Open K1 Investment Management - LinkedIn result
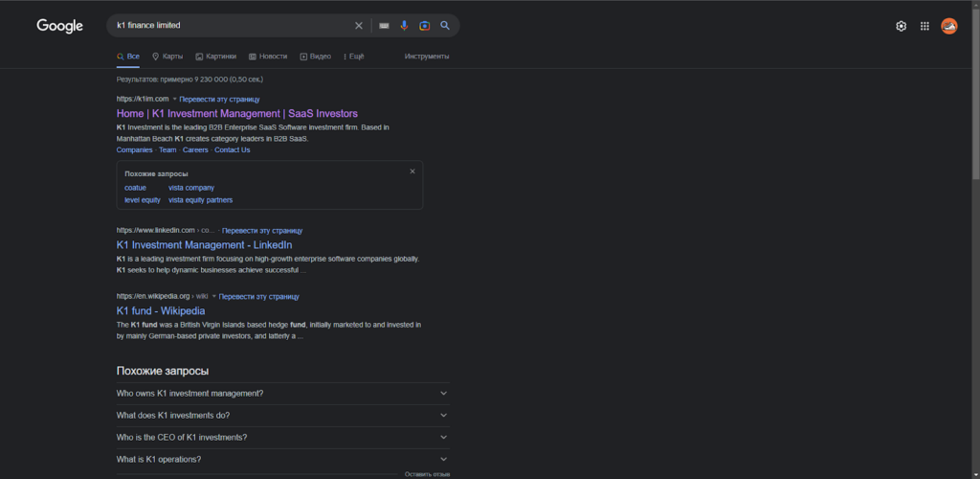Screen dimensions: 980x479 coord(205,245)
